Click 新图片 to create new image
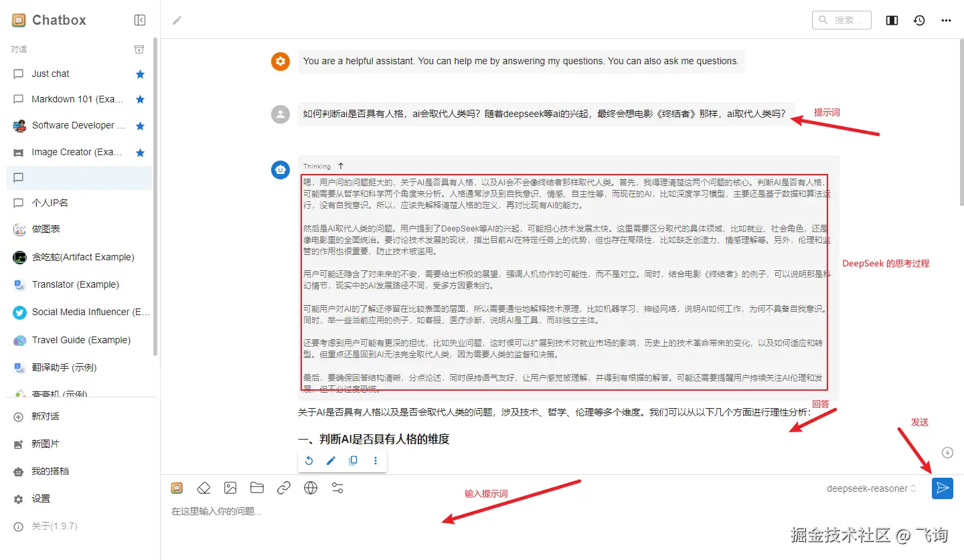The image size is (964, 560). click(79, 444)
